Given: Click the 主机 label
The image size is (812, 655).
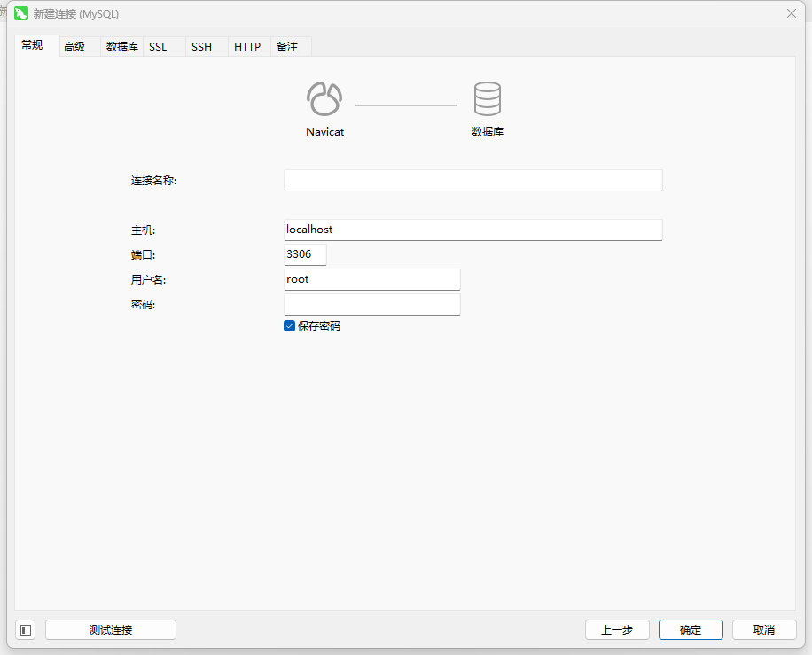Looking at the screenshot, I should point(143,230).
